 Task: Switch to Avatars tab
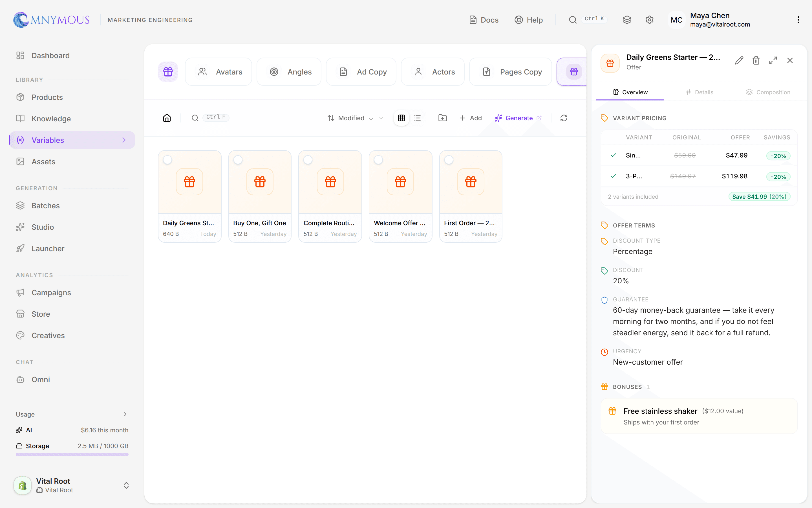219,72
